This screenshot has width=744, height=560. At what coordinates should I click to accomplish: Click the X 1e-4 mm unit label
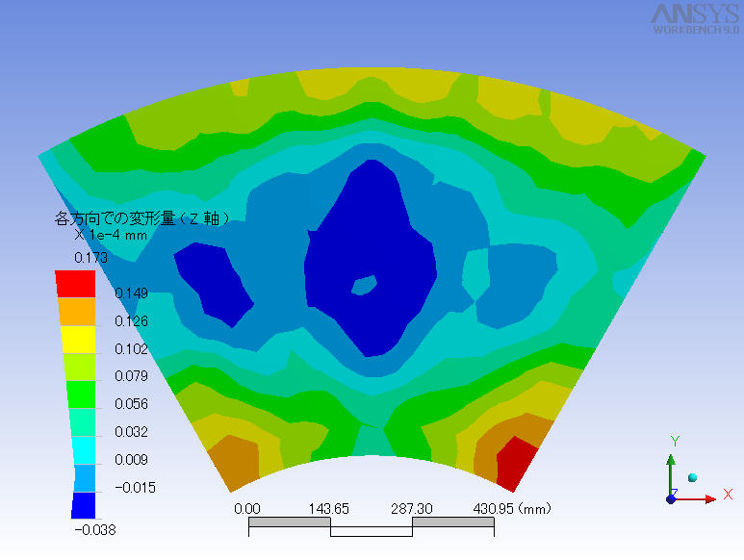[x=111, y=235]
